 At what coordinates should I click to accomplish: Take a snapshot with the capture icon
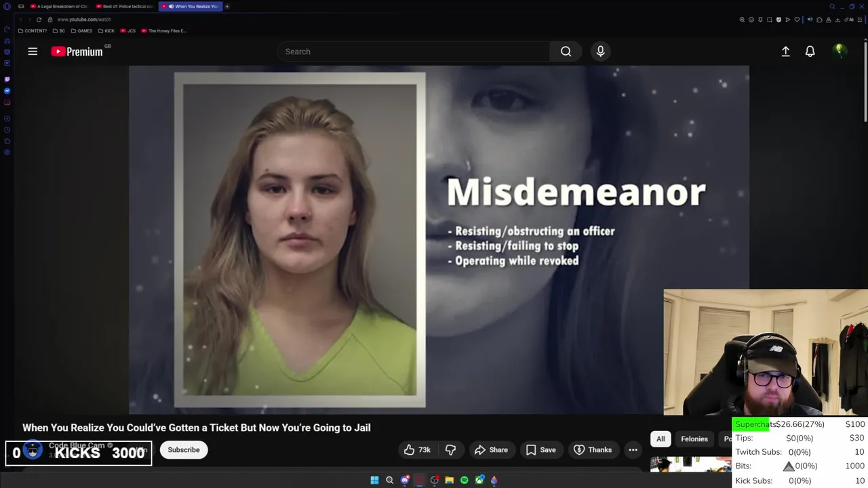coord(769,20)
